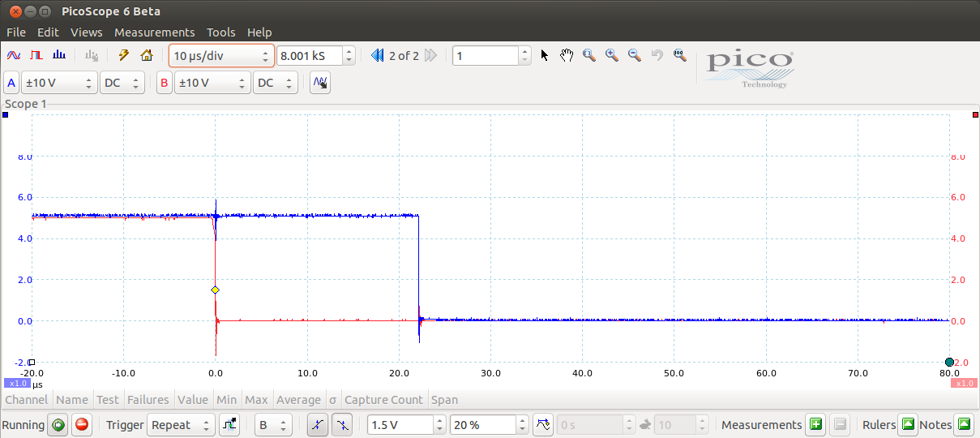Image resolution: width=980 pixels, height=438 pixels.
Task: Click the green time ruler handle
Action: point(949,362)
